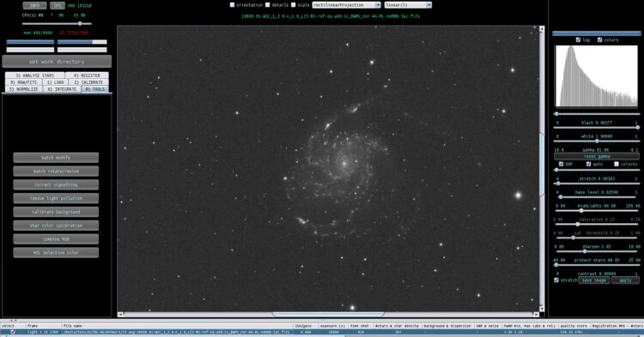The height and width of the screenshot is (337, 644).
Task: Open the calibrate background tool
Action: [56, 212]
